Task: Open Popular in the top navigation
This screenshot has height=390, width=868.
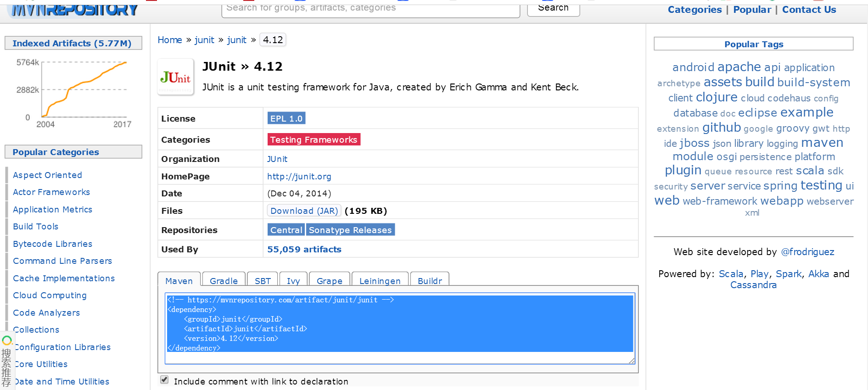Action: click(752, 10)
